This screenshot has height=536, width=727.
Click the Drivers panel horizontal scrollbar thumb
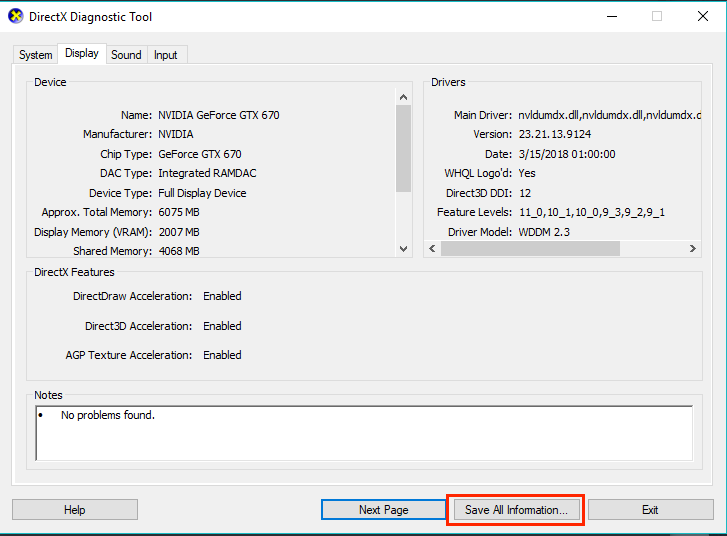tap(530, 249)
